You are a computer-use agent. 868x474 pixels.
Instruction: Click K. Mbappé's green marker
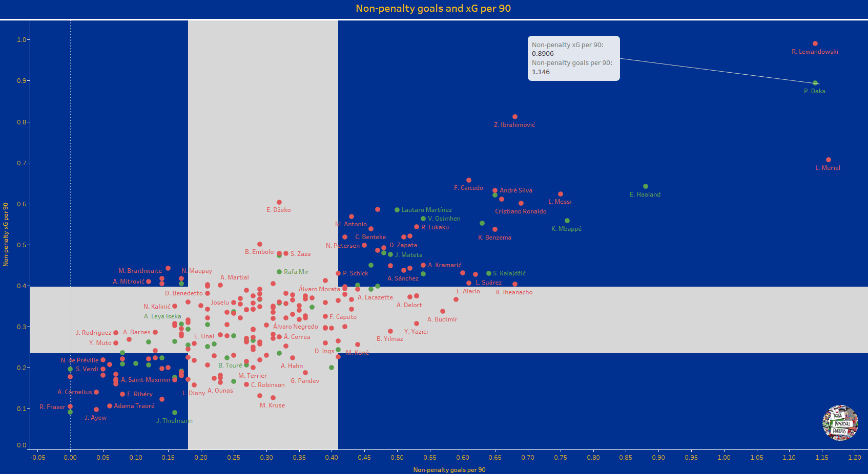pos(567,221)
